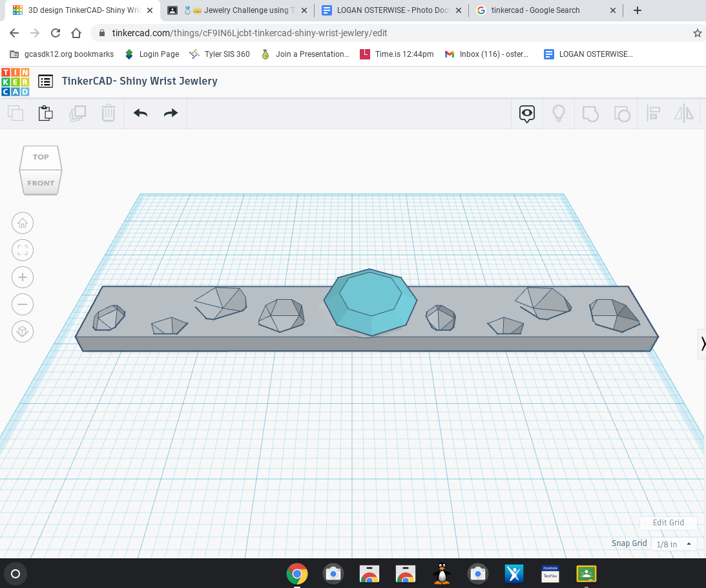706x588 pixels.
Task: Click the Paste clipboard icon
Action: (45, 113)
